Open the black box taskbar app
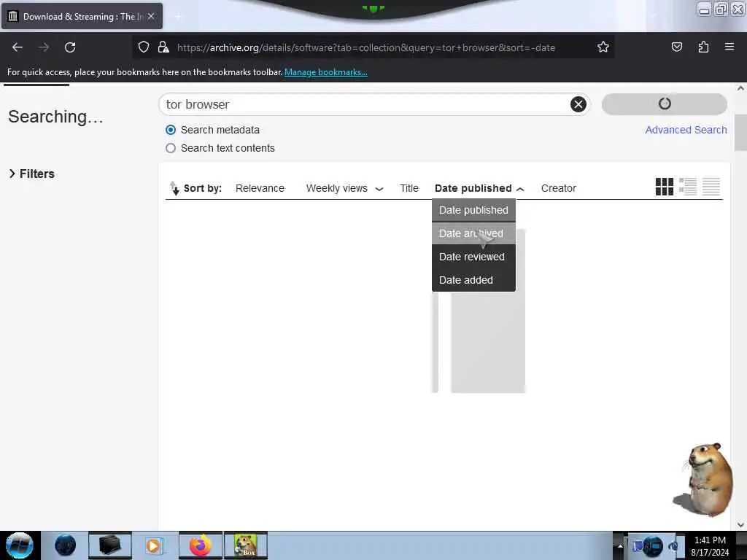 (109, 545)
